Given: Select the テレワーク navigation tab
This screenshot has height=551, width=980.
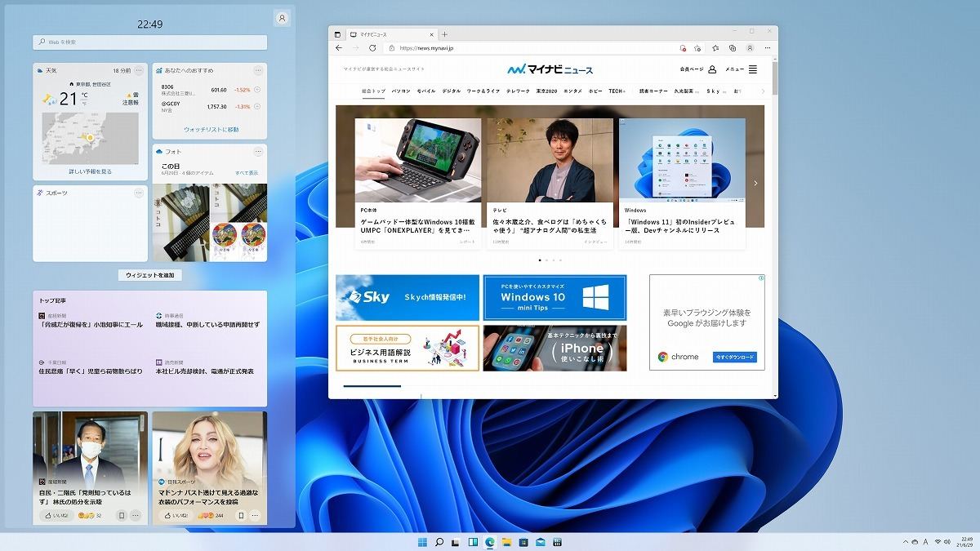Looking at the screenshot, I should coord(518,91).
